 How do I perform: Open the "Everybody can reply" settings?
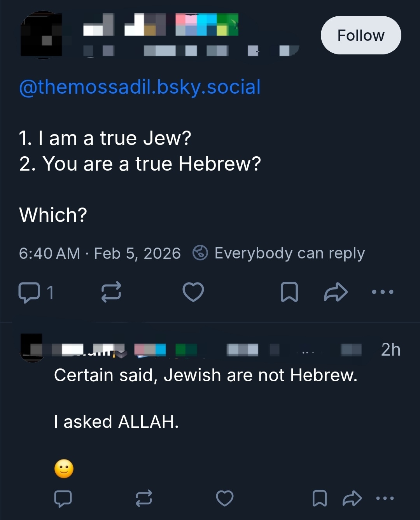[x=279, y=253]
